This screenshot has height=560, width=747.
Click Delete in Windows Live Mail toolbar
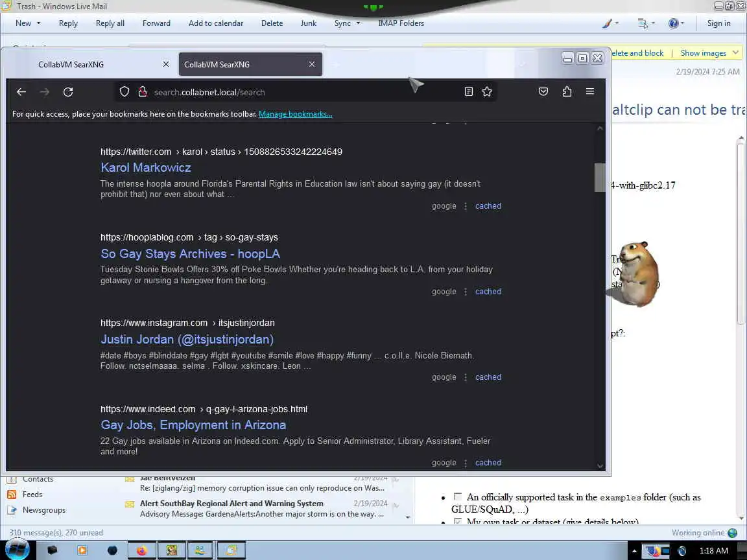272,23
